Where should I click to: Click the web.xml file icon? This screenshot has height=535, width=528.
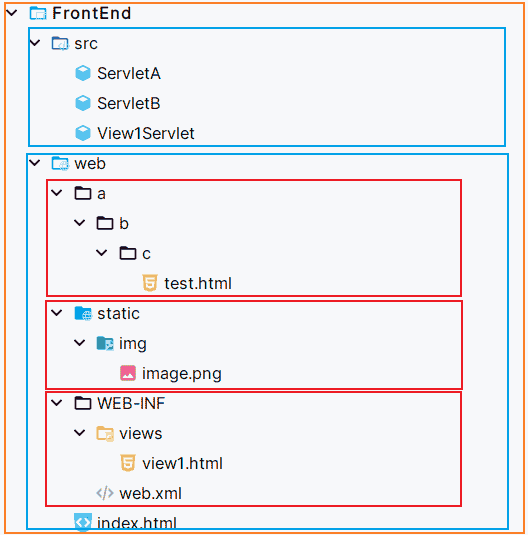105,493
